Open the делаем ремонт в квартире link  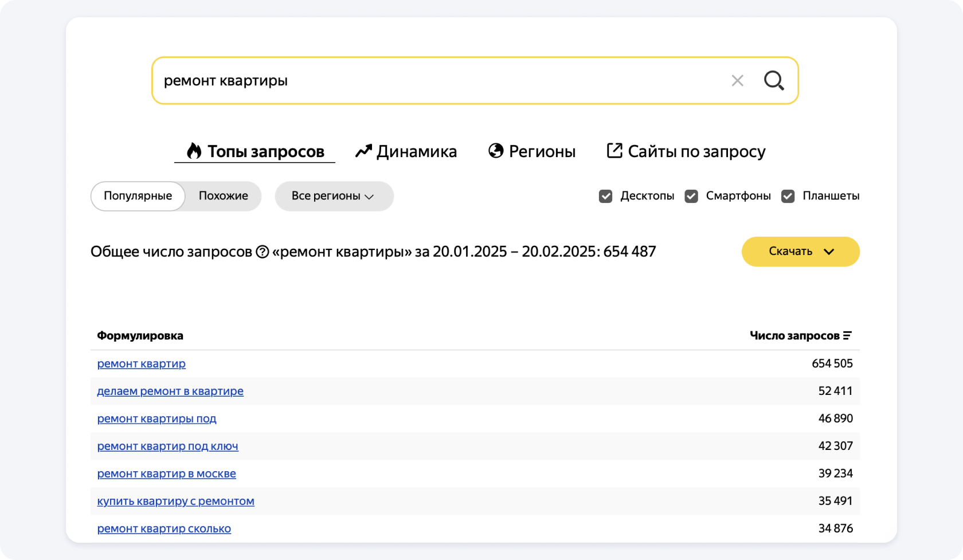tap(170, 391)
